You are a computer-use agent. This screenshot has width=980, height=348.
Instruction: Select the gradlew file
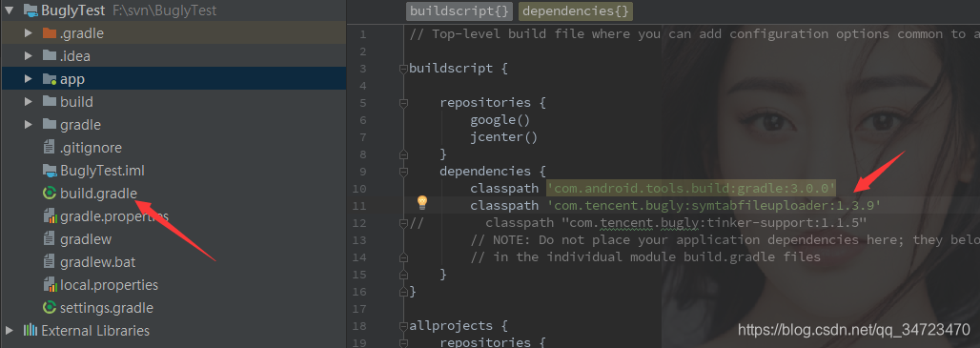pyautogui.click(x=86, y=238)
